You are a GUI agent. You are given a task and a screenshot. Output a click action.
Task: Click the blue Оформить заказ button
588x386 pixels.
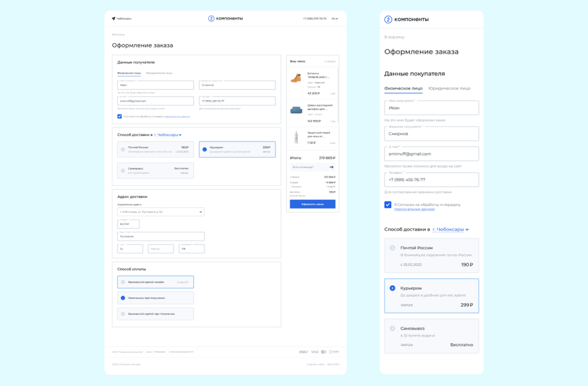[x=313, y=204]
